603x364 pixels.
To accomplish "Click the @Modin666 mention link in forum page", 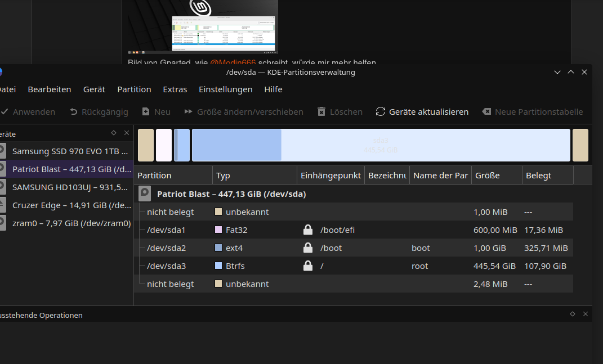I will coord(233,62).
